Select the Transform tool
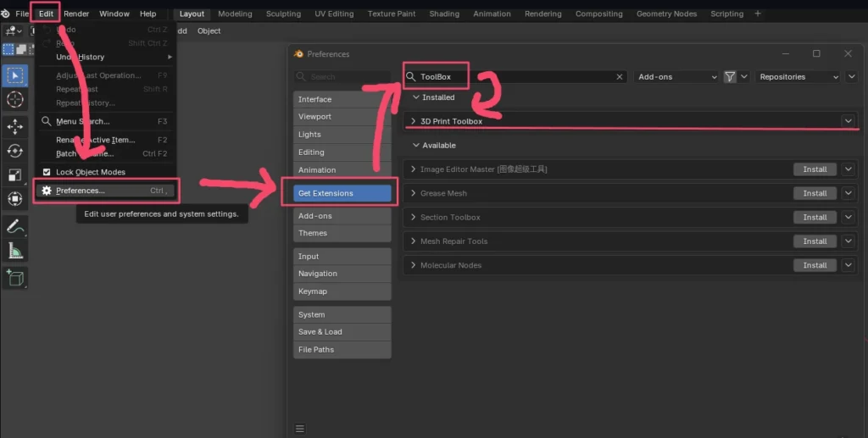Viewport: 868px width, 438px height. tap(15, 198)
